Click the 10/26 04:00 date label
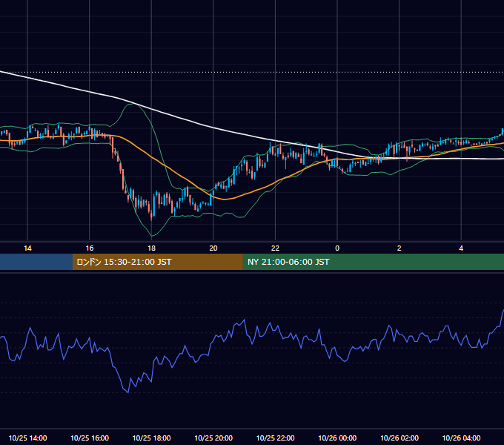The width and height of the screenshot is (504, 445). (461, 438)
